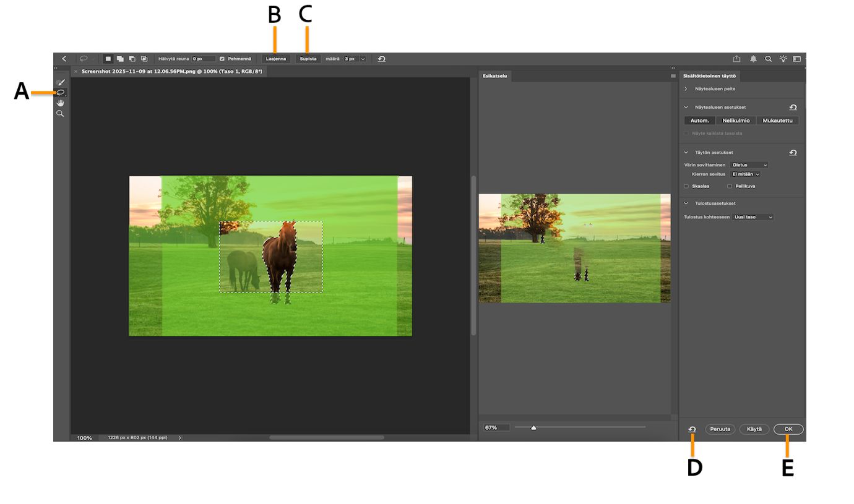This screenshot has height=504, width=854.
Task: Switch to the Sisältötietoinen täyttö tab
Action: tap(709, 76)
